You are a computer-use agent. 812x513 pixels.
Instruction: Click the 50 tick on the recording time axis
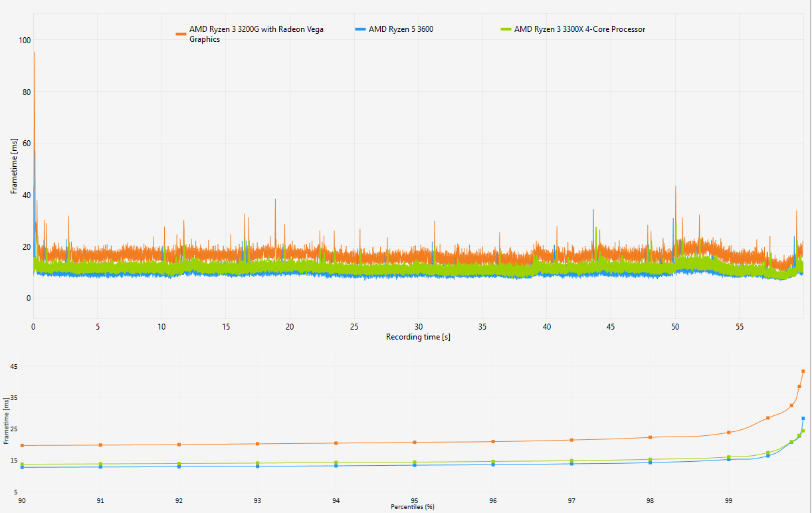pos(674,327)
